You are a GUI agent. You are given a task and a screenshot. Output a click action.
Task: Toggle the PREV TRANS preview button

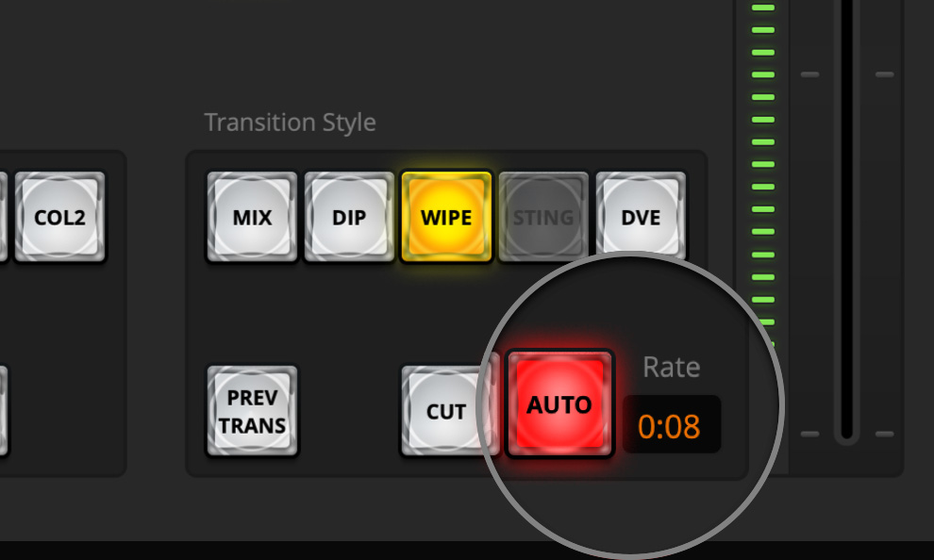[x=252, y=412]
